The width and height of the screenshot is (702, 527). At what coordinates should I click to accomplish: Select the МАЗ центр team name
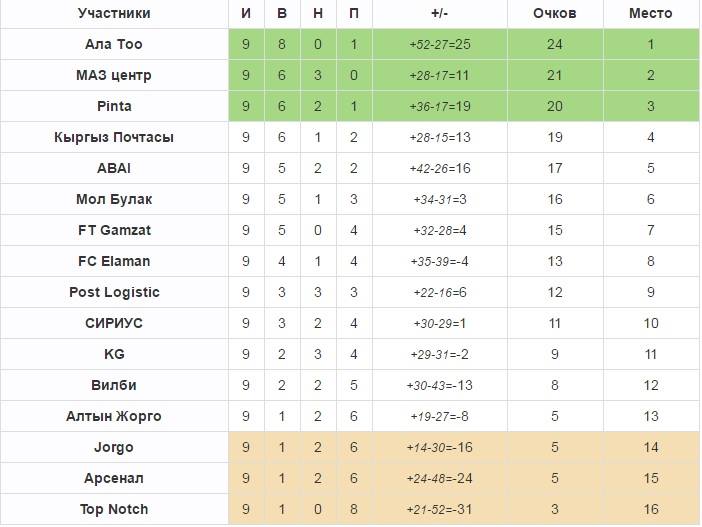(x=114, y=76)
